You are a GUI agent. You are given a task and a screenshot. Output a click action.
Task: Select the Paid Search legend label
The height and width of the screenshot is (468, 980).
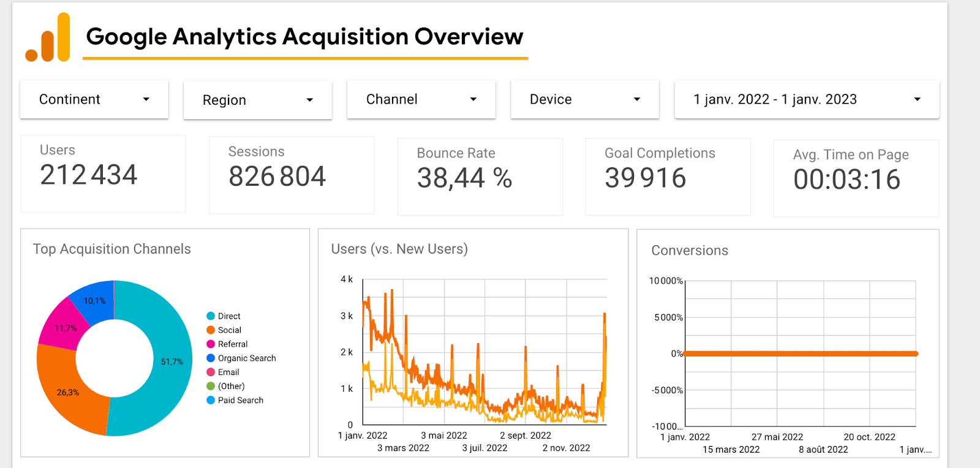[241, 401]
